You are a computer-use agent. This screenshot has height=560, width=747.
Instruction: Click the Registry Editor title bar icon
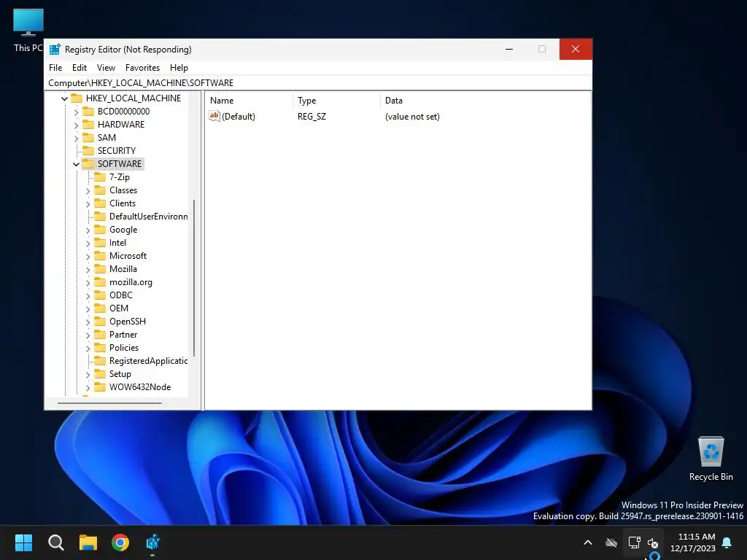[55, 50]
